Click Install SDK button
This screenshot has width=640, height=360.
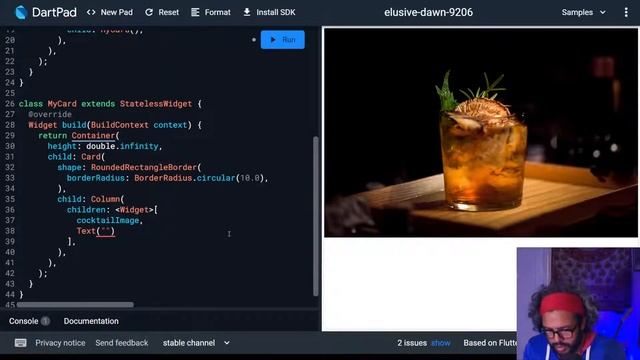pos(269,12)
